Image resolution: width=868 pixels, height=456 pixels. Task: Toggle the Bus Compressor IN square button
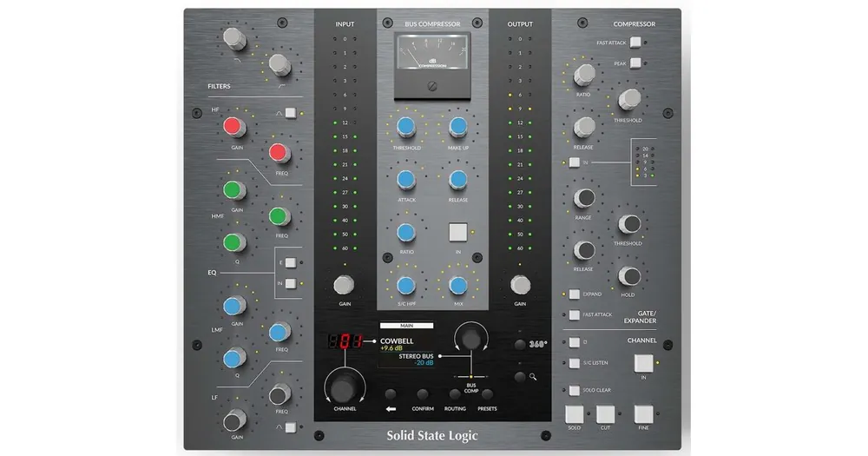457,232
